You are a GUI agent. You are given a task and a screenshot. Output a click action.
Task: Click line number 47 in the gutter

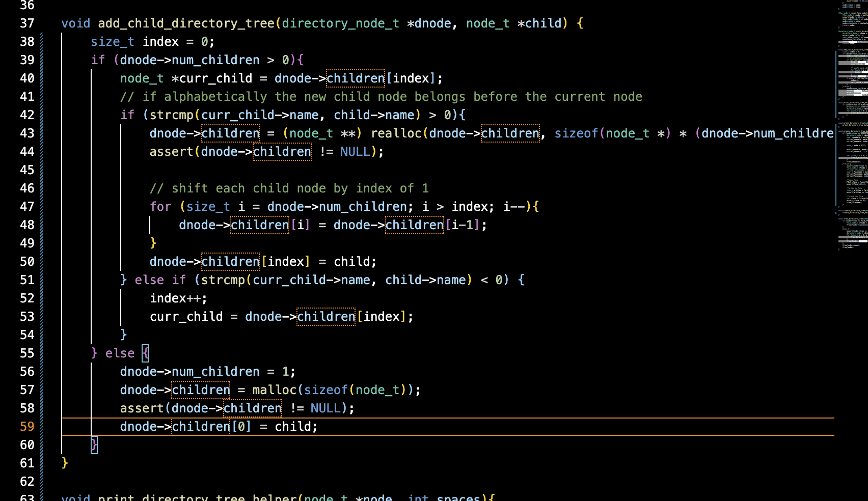[27, 207]
